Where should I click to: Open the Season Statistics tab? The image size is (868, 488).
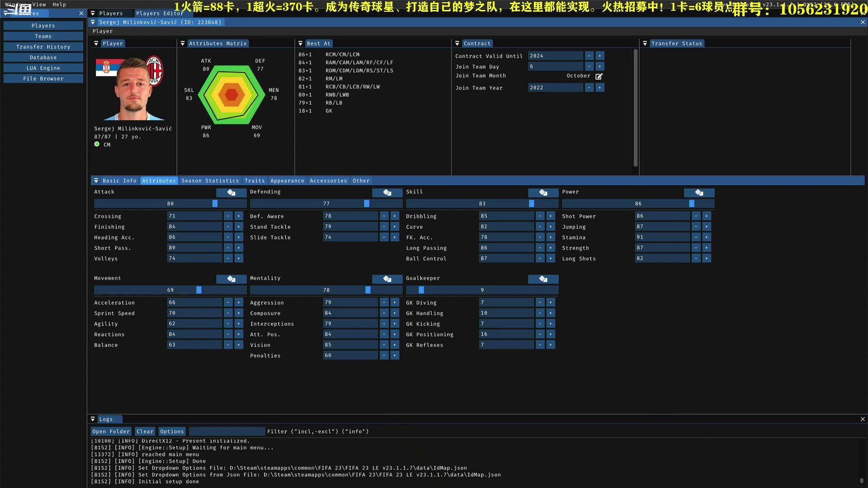[210, 181]
